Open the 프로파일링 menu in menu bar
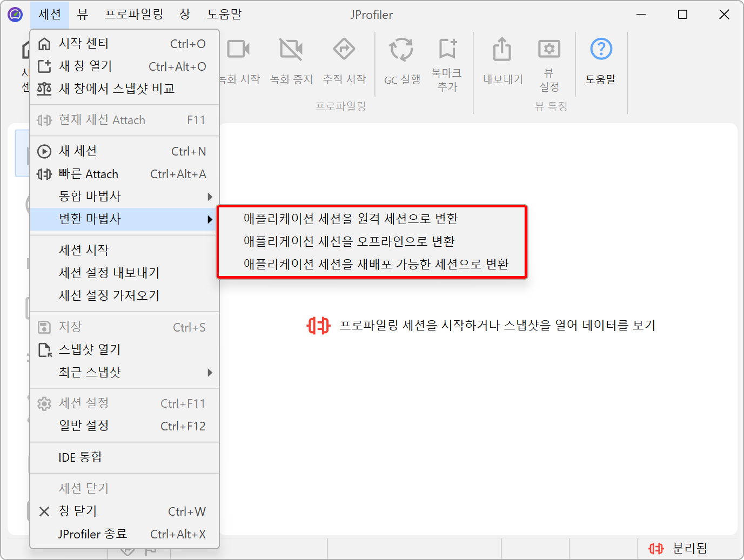744x560 pixels. (133, 15)
